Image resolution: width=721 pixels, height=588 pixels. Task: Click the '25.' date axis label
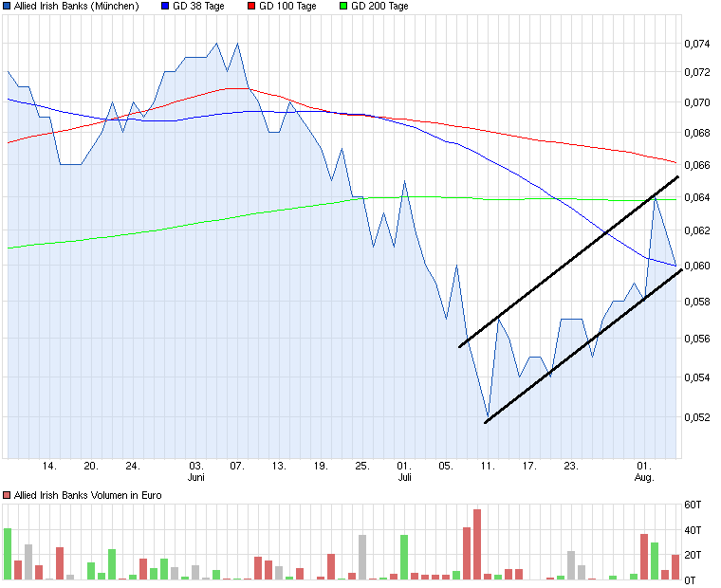click(362, 467)
